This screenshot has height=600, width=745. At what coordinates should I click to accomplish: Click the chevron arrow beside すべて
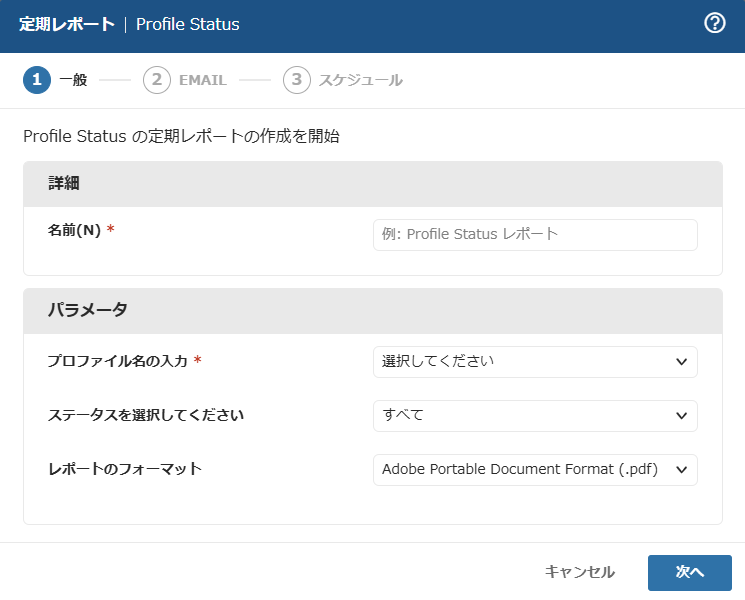tap(682, 415)
